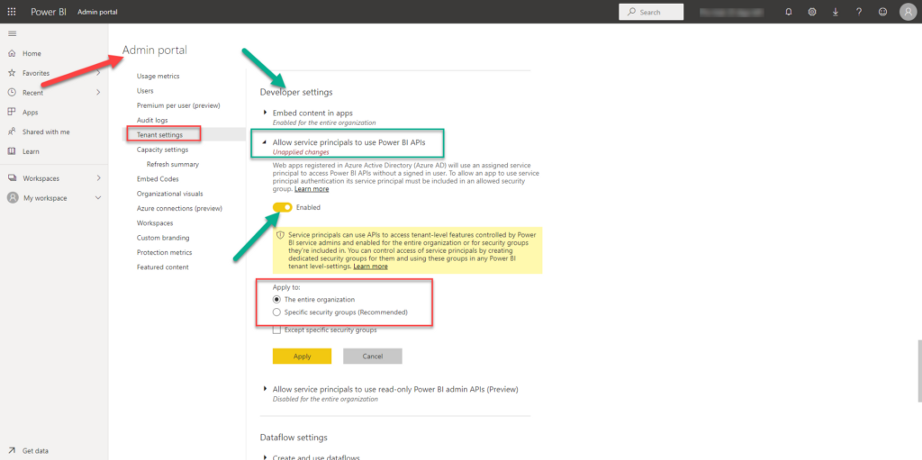Toggle the Enabled switch off
Screen dimensions: 922x460
(x=282, y=207)
